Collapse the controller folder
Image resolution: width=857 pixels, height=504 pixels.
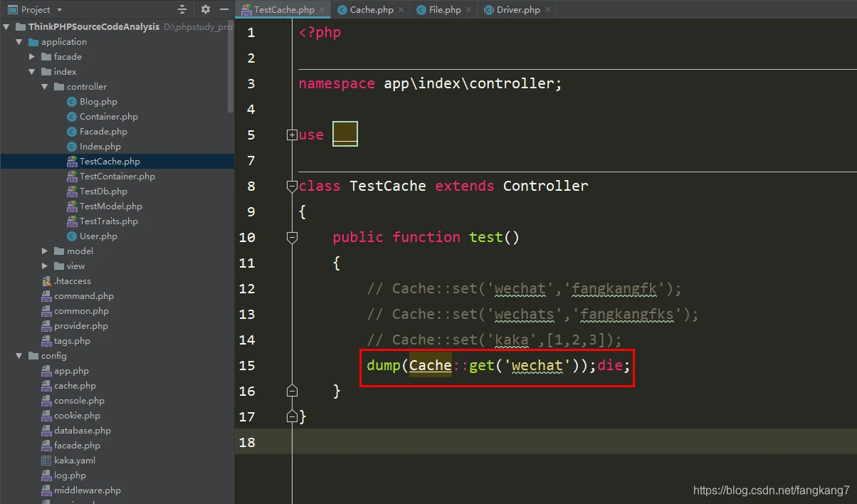click(x=45, y=87)
